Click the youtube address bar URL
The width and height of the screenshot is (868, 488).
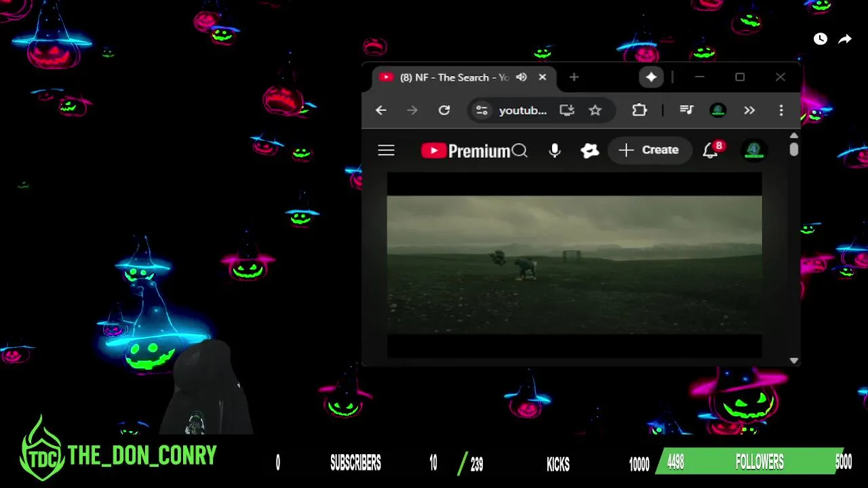tap(523, 110)
